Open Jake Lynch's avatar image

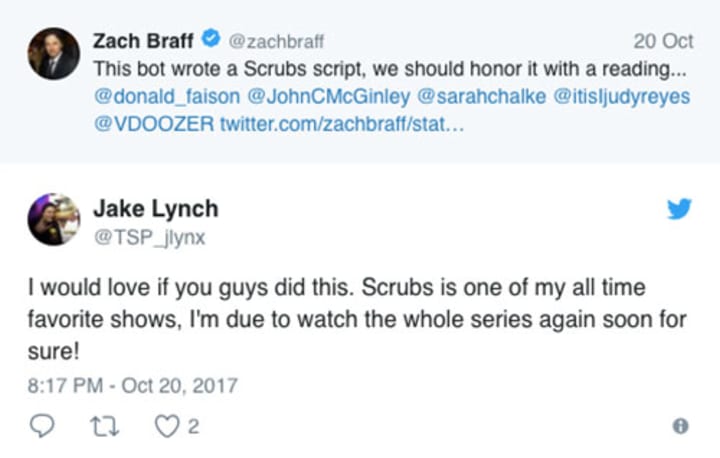pyautogui.click(x=53, y=219)
